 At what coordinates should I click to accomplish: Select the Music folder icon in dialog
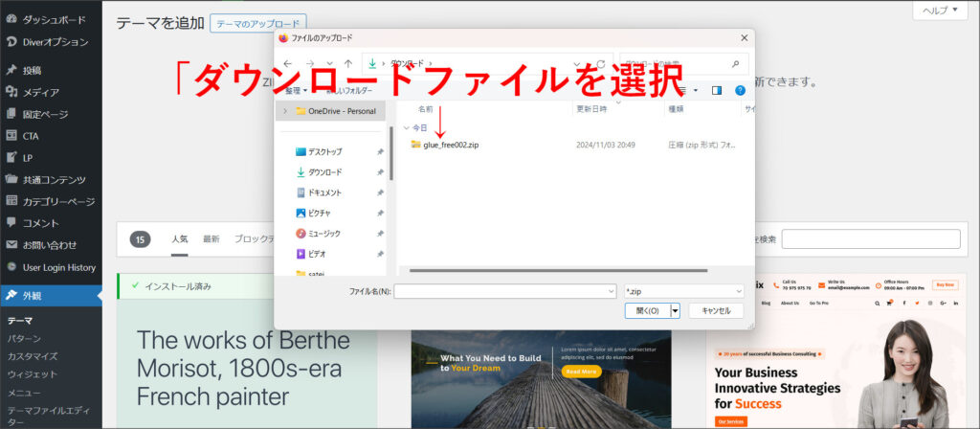point(301,234)
